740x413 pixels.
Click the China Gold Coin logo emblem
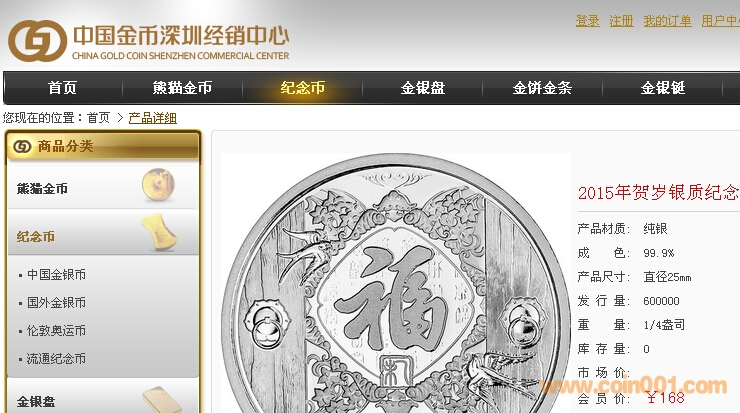(x=37, y=41)
